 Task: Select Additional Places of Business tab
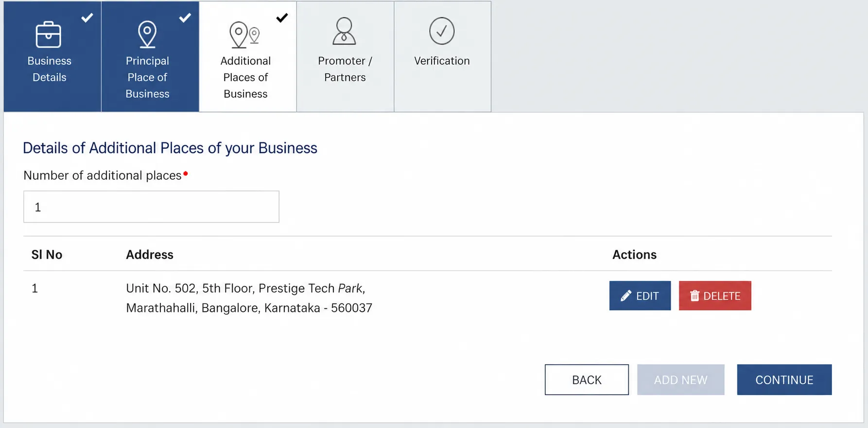(248, 56)
